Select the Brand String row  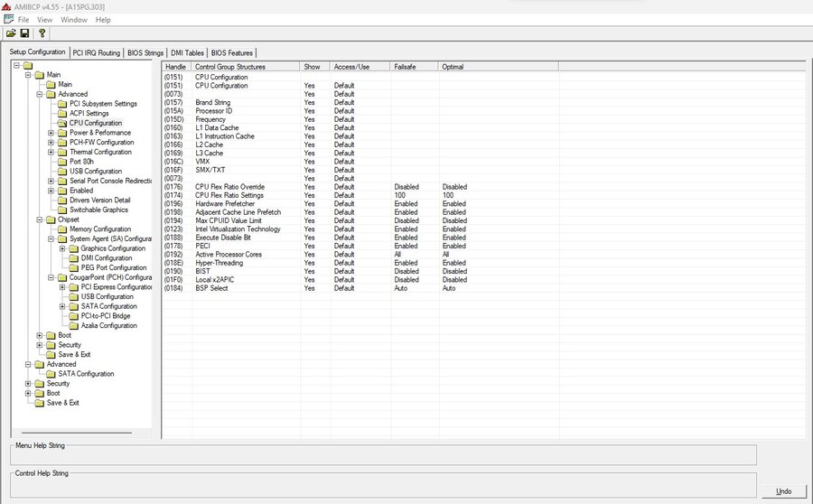point(360,102)
